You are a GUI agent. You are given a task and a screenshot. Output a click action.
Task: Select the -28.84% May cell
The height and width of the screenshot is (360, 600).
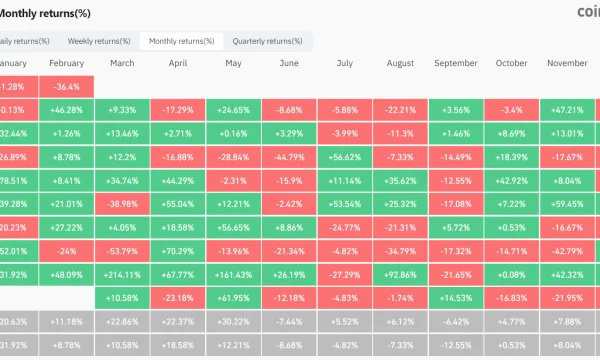(233, 157)
